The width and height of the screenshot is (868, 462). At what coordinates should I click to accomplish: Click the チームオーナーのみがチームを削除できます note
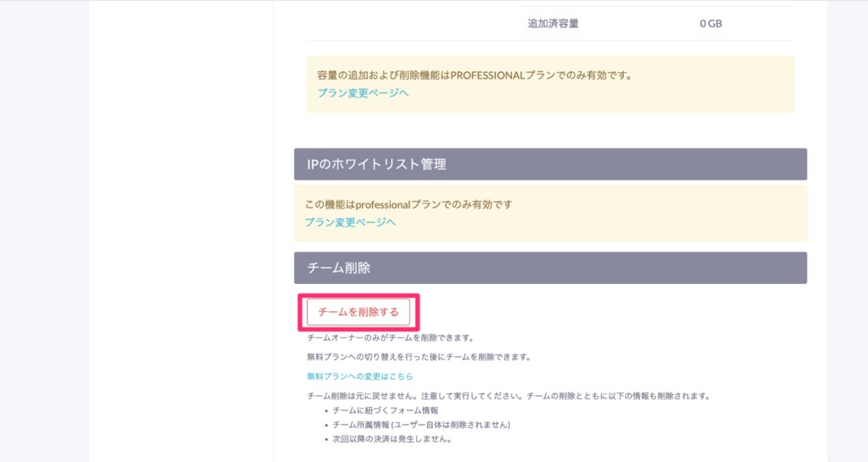click(390, 337)
